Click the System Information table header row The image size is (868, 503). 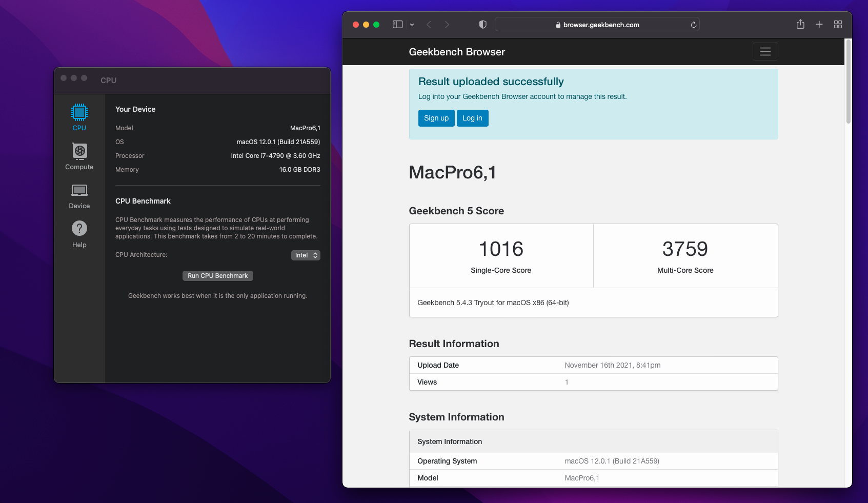coord(593,441)
